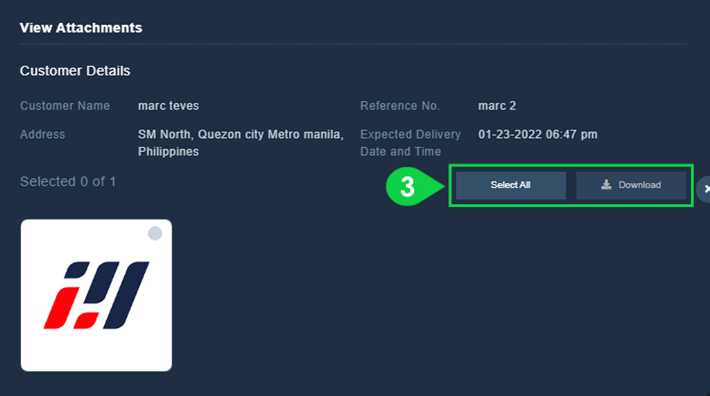
Task: Click the red and navy logo image
Action: (96, 295)
